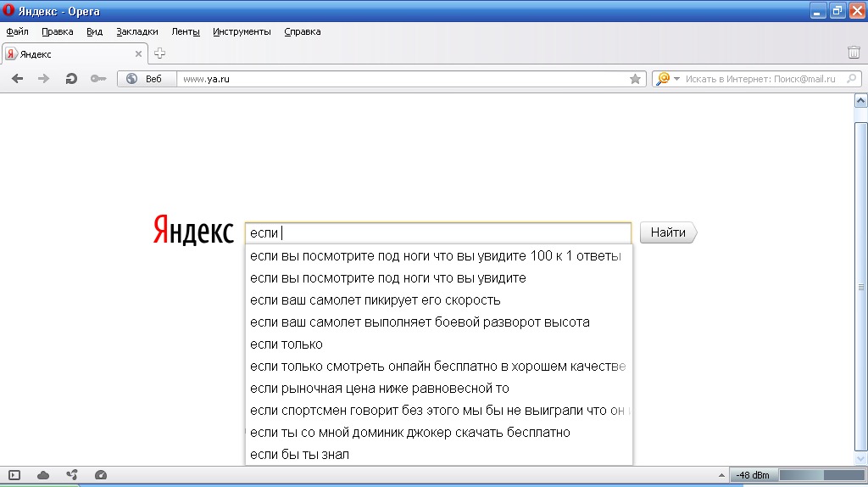Choose suggestion 'если ваш самолет пикирует его скорость'
The image size is (868, 487).
pos(438,299)
